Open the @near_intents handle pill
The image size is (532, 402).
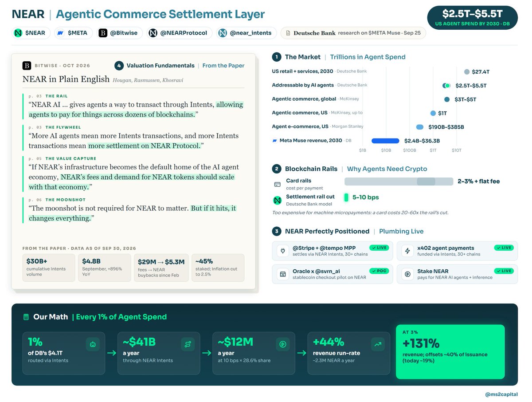246,33
